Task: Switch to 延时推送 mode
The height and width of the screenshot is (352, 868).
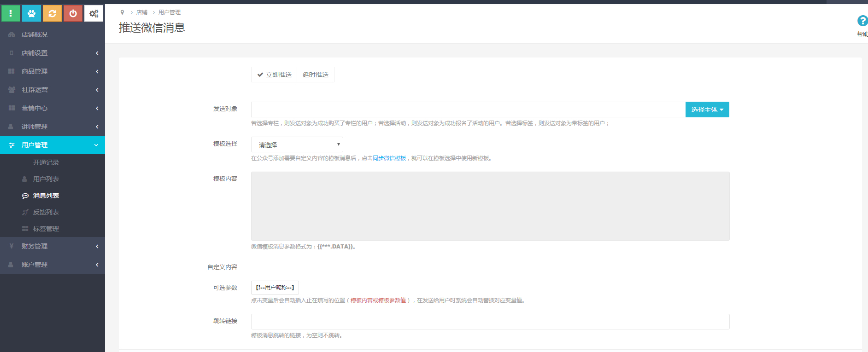Action: [316, 75]
